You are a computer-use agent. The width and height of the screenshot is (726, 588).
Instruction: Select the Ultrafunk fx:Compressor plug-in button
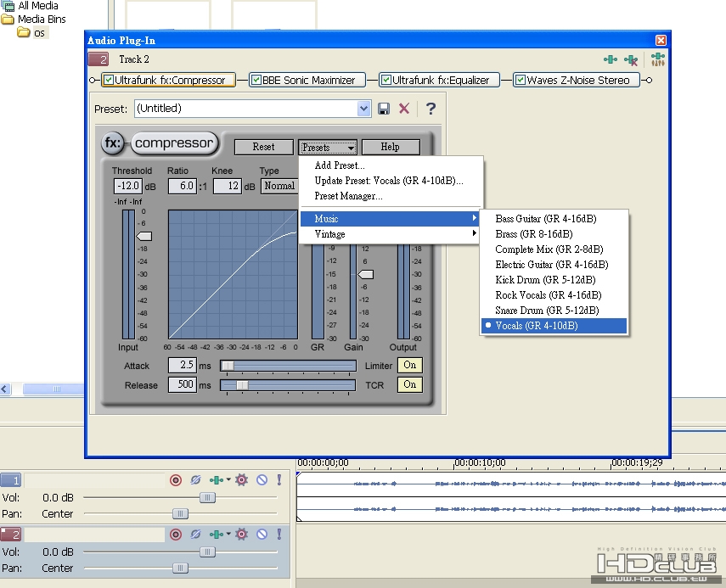coord(169,80)
